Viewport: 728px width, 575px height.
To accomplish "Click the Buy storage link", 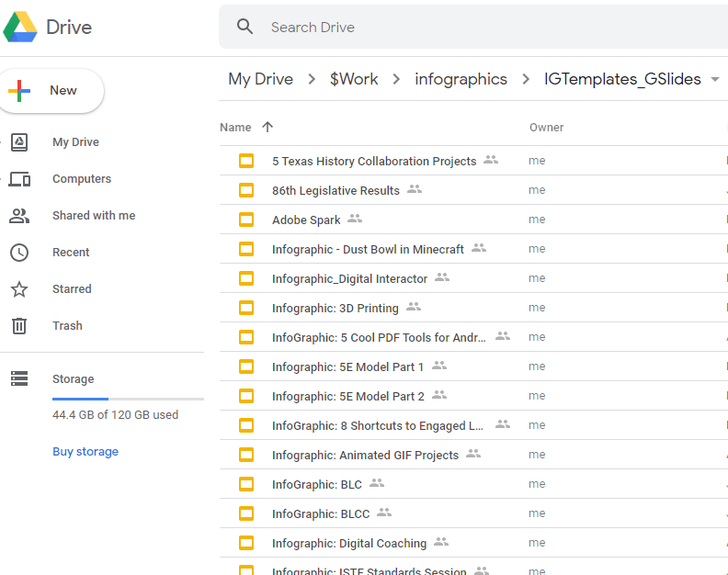I will point(85,452).
